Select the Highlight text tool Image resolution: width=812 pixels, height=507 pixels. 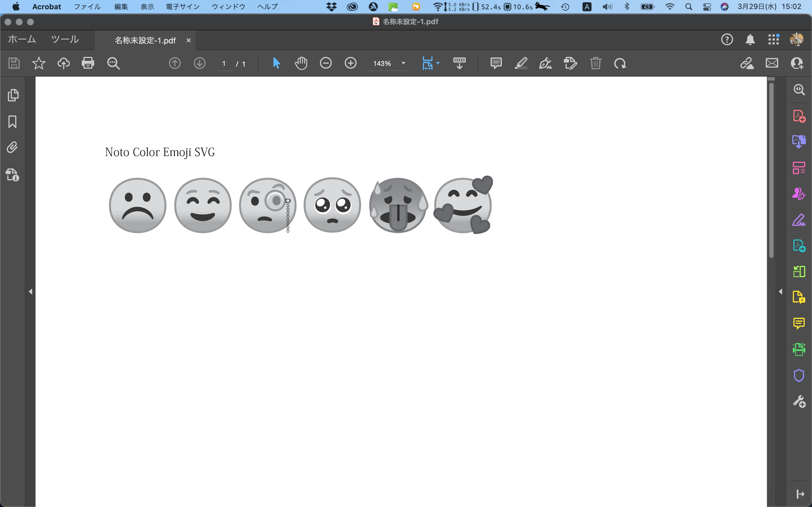pyautogui.click(x=521, y=63)
